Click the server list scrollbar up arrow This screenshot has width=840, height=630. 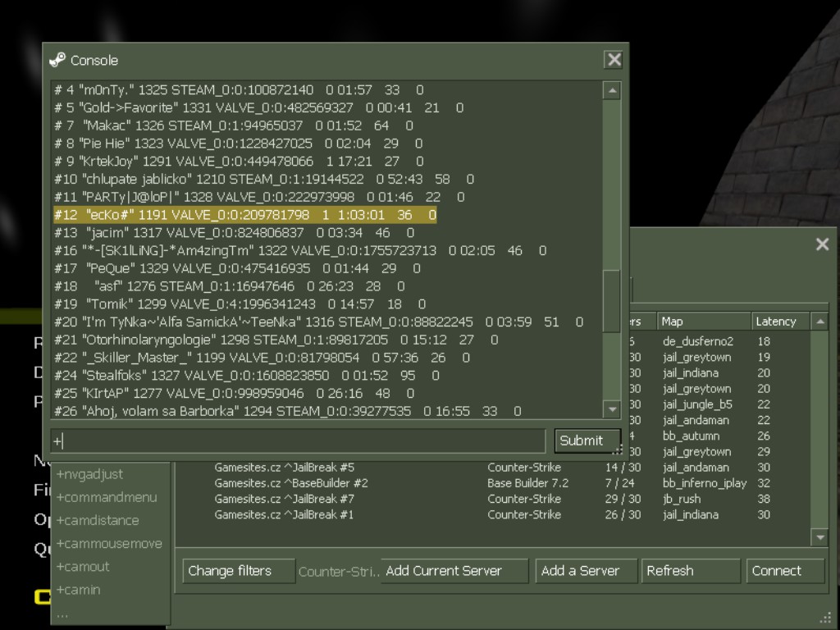[x=819, y=322]
